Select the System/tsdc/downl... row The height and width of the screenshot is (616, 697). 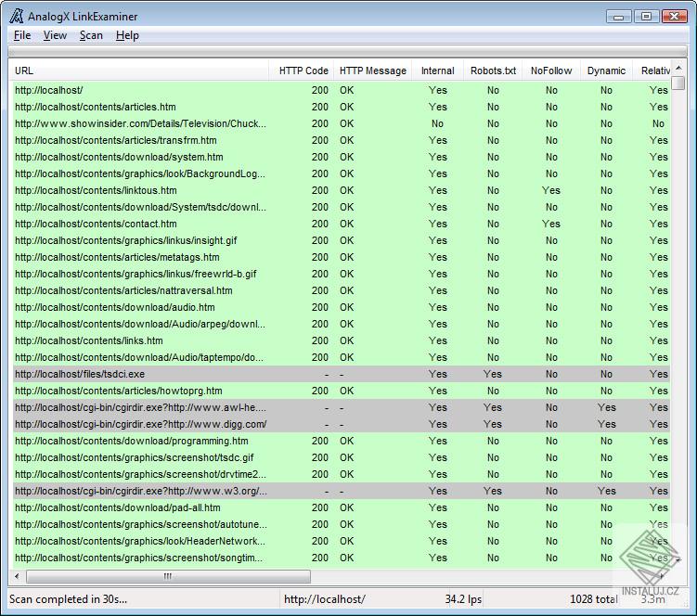pos(341,207)
